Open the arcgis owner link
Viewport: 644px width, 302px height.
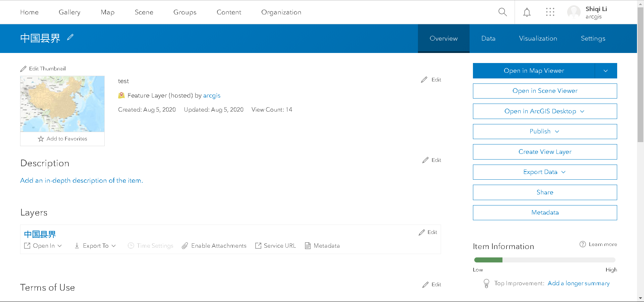click(212, 96)
